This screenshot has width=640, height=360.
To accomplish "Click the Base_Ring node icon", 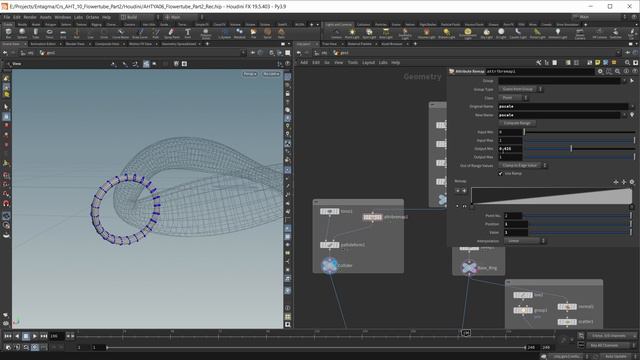I will coord(469,268).
